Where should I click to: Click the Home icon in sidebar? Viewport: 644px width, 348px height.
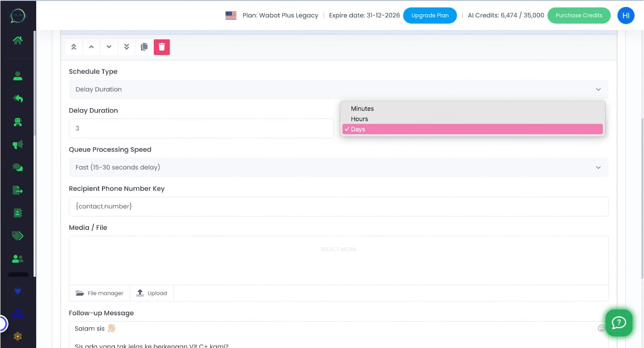17,40
